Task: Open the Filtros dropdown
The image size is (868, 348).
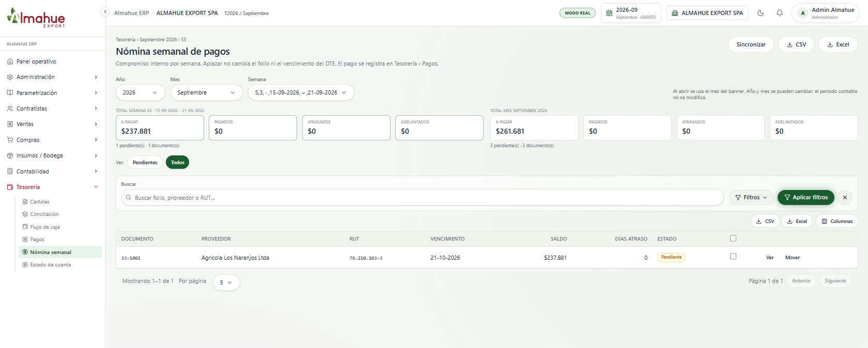Action: click(x=751, y=197)
